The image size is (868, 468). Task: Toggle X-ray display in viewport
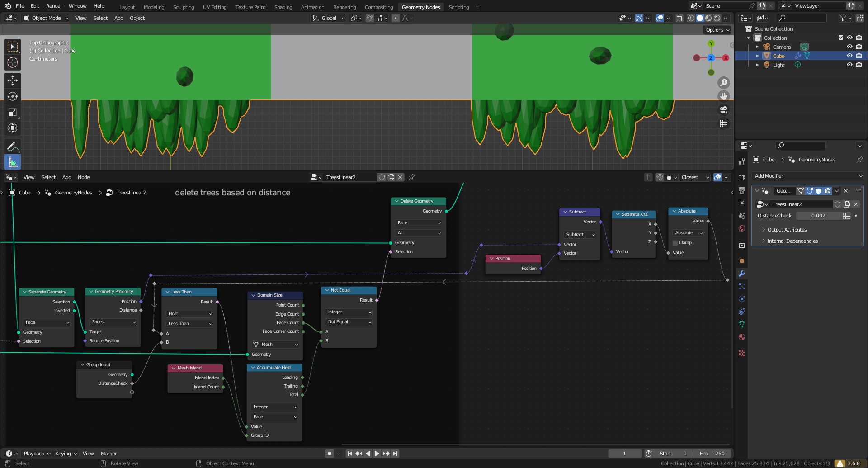pos(679,18)
